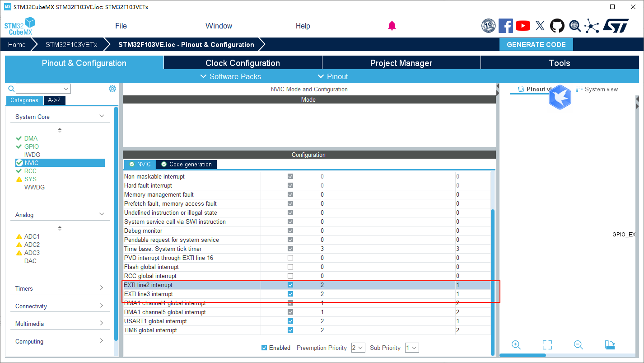Click the pinout view horizontal scrollbar
This screenshot has height=363, width=644.
pyautogui.click(x=522, y=355)
